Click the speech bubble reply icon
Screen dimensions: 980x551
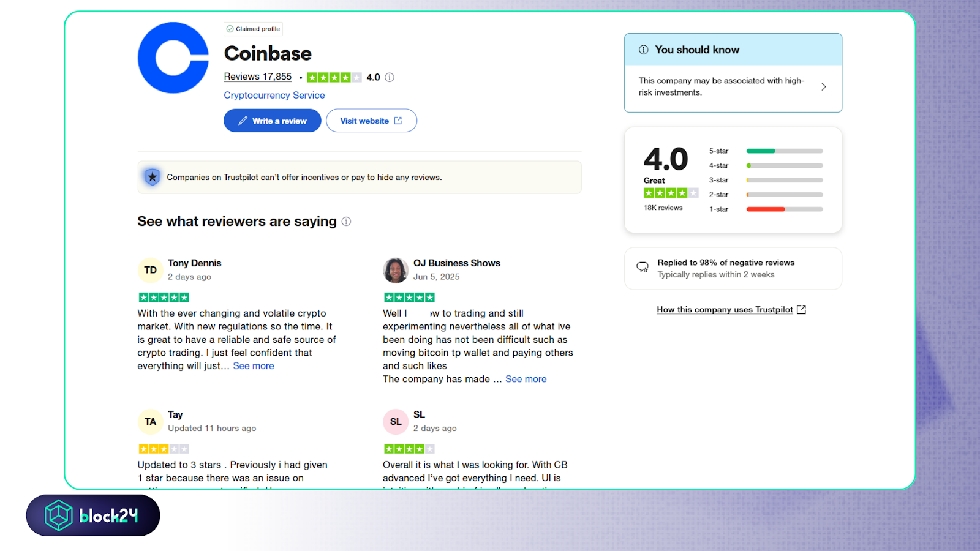pyautogui.click(x=643, y=267)
